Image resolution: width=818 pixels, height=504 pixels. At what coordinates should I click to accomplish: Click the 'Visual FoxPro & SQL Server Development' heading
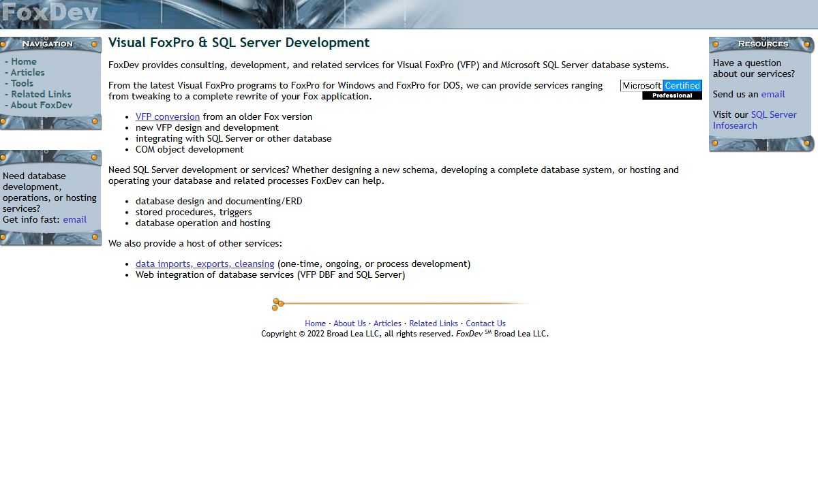239,43
